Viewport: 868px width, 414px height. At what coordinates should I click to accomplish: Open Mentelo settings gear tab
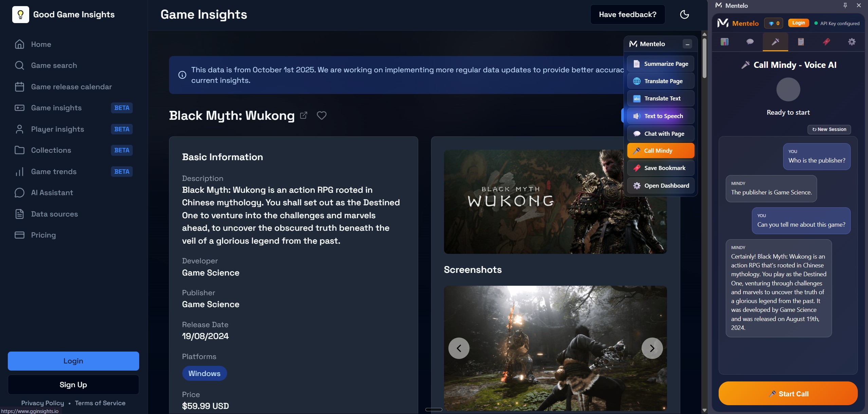(851, 42)
